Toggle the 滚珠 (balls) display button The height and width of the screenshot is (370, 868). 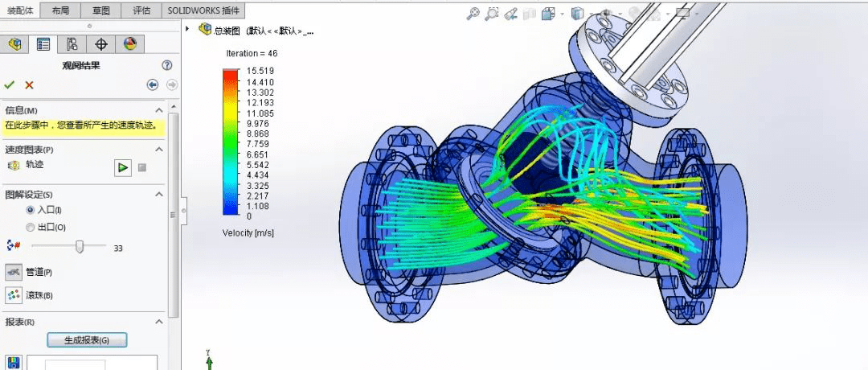[14, 295]
